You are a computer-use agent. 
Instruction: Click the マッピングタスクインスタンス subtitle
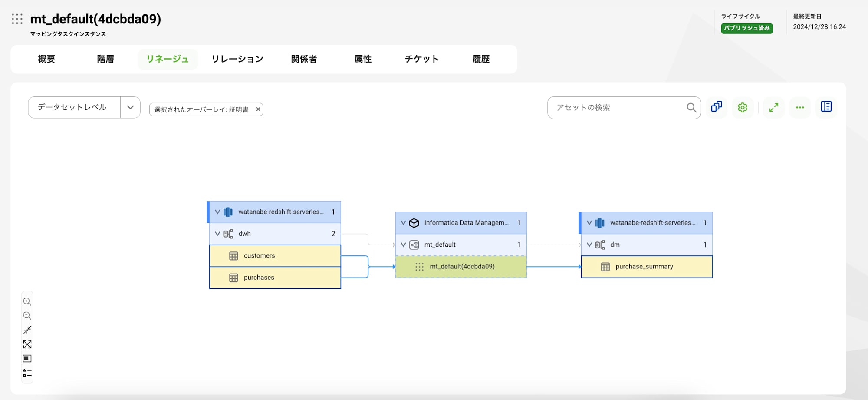coord(68,34)
